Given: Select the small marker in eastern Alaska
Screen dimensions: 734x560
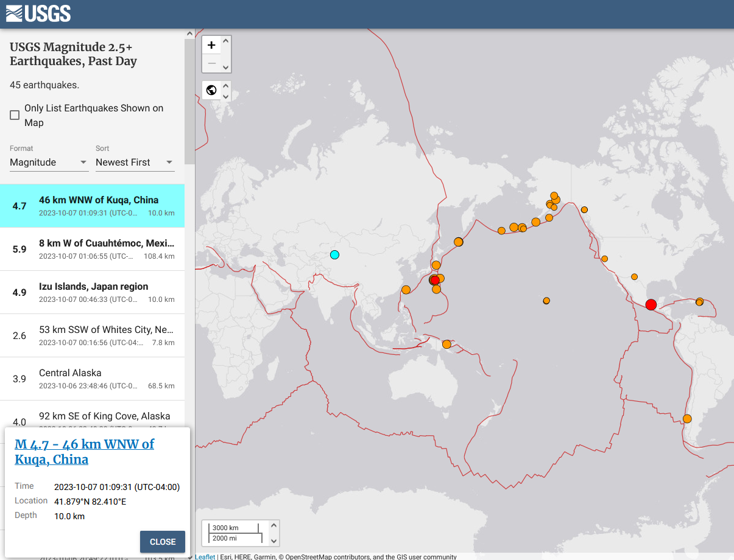Looking at the screenshot, I should (584, 209).
